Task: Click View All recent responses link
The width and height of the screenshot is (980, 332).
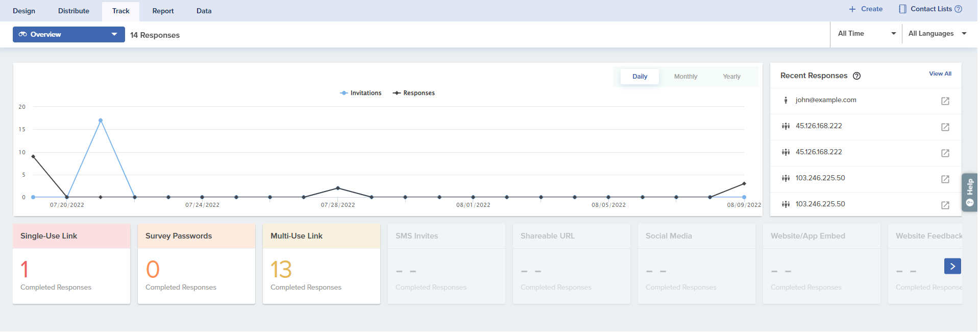Action: click(x=940, y=74)
